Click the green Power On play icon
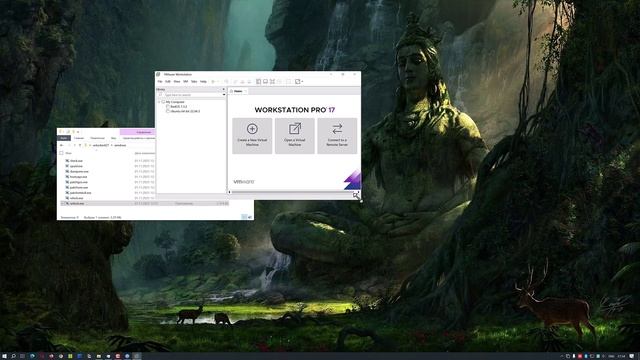The height and width of the screenshot is (360, 640). [x=213, y=82]
